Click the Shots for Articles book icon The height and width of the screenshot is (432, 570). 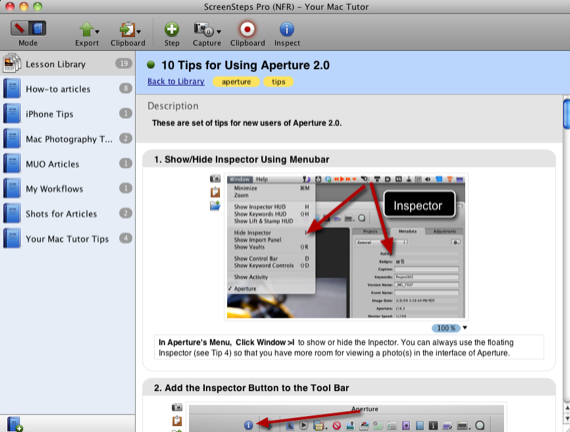coord(12,213)
